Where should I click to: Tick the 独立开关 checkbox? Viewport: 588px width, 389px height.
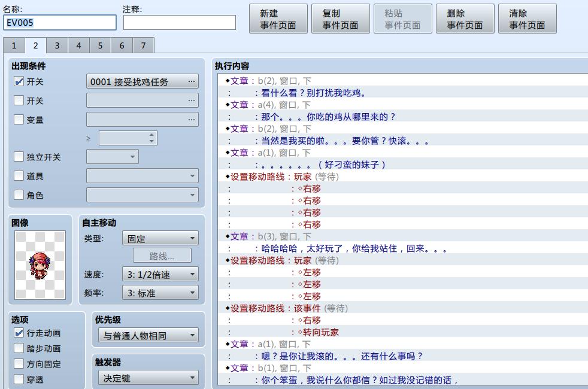19,156
